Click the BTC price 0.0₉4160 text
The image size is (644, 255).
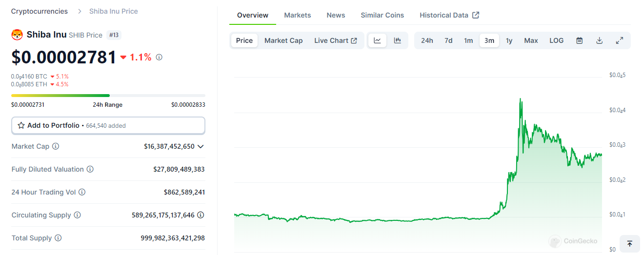click(29, 77)
